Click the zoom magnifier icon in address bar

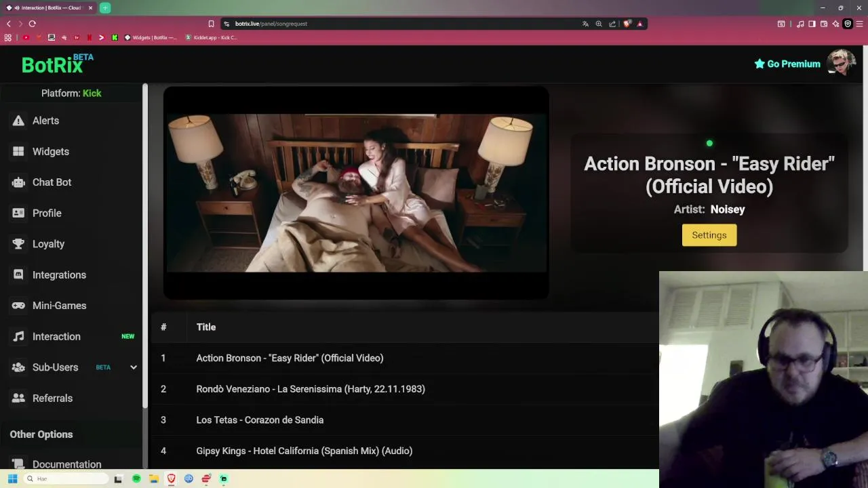coord(599,24)
